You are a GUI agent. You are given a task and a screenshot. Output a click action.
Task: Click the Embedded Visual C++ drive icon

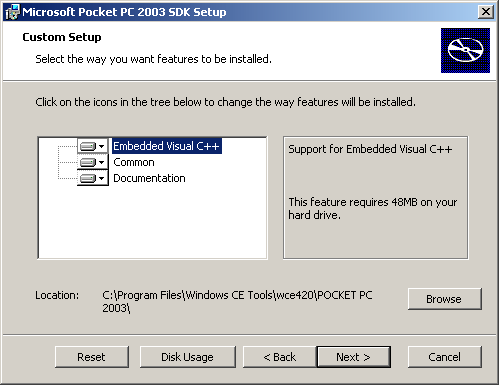point(88,146)
